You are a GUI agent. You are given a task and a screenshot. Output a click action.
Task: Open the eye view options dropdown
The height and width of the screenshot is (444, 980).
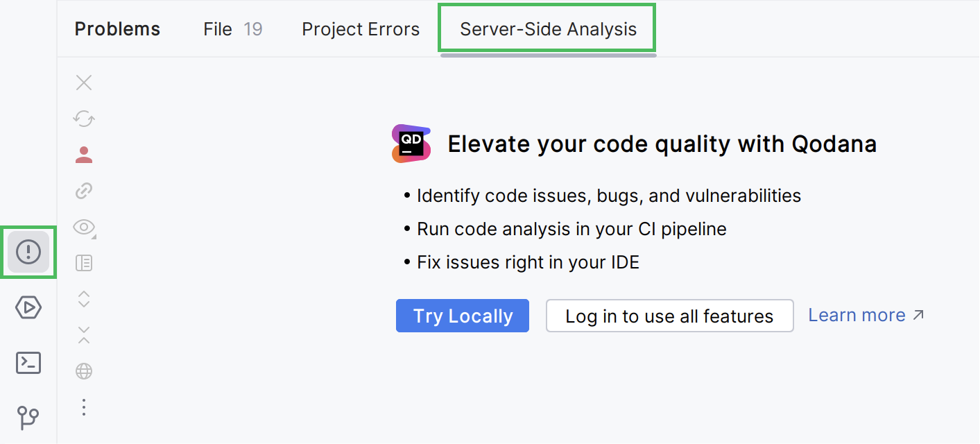84,227
